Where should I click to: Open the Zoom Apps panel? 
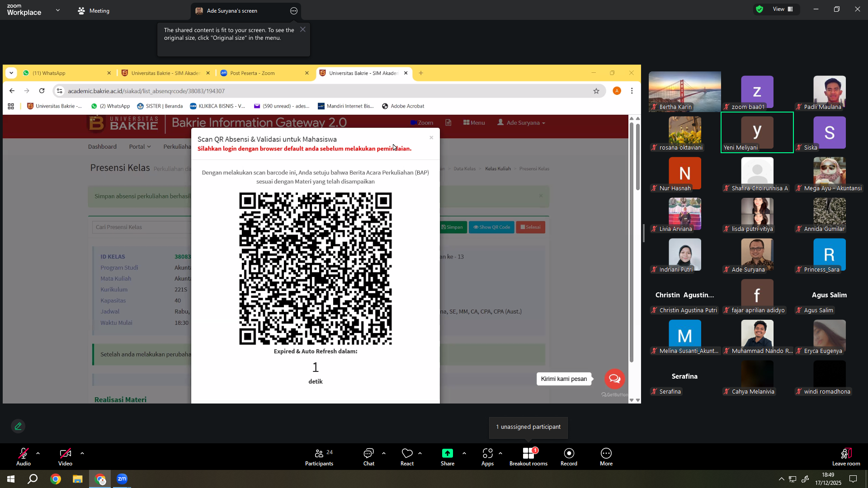click(487, 457)
